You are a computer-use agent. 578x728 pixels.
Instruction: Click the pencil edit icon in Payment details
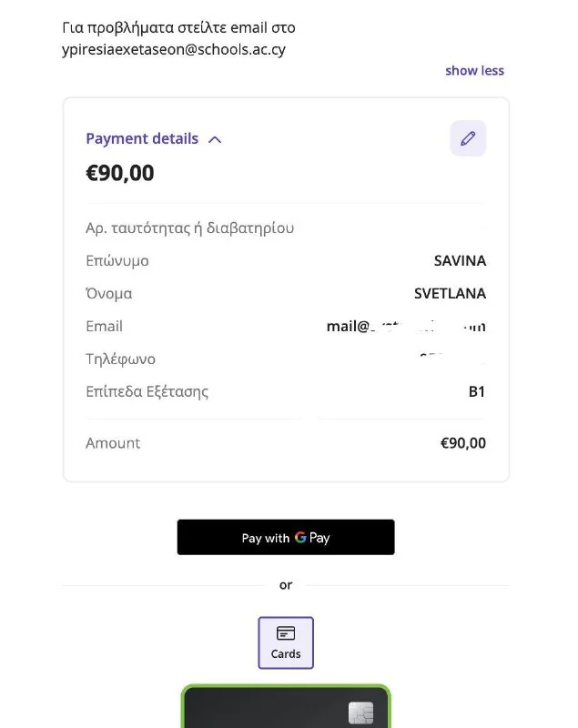pyautogui.click(x=468, y=138)
